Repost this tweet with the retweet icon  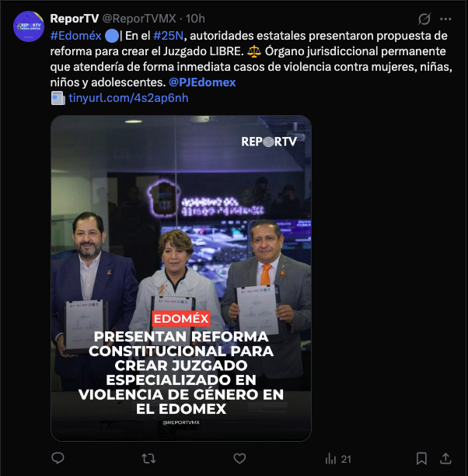click(x=148, y=458)
